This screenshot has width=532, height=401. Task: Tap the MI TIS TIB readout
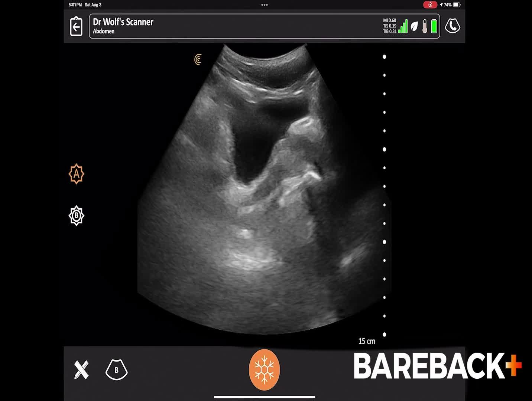(390, 26)
